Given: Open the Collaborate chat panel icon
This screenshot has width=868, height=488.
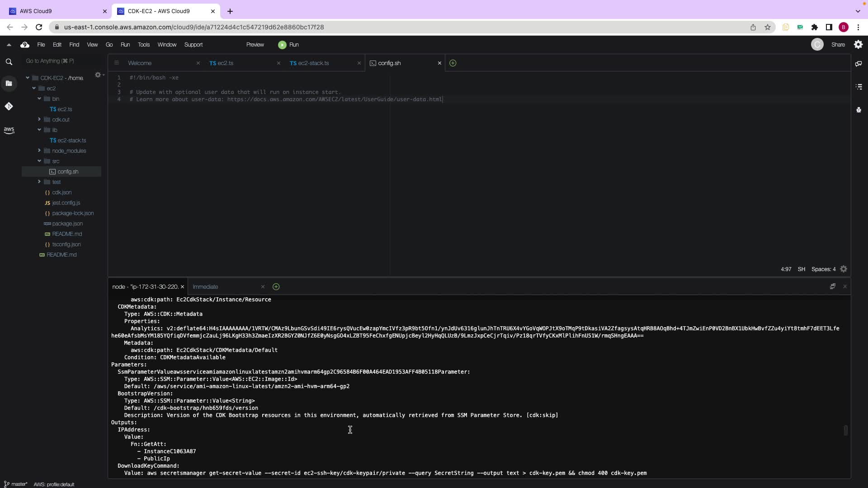Looking at the screenshot, I should pos(858,64).
